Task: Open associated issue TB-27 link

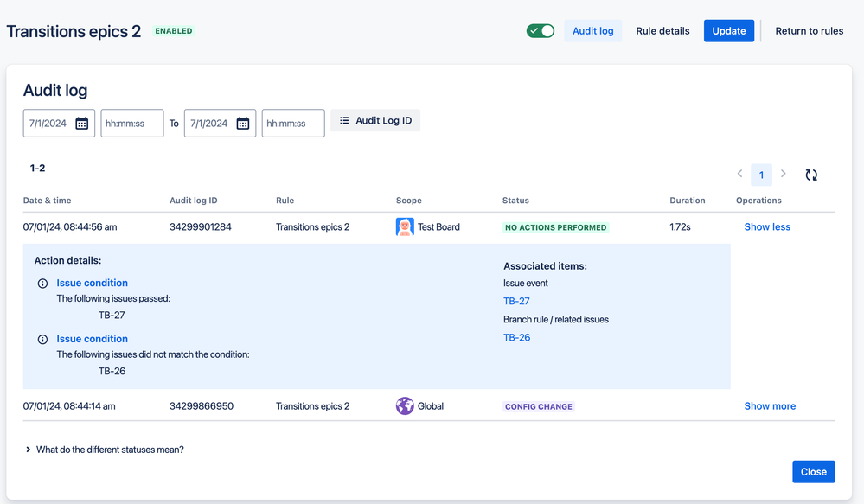Action: point(516,301)
